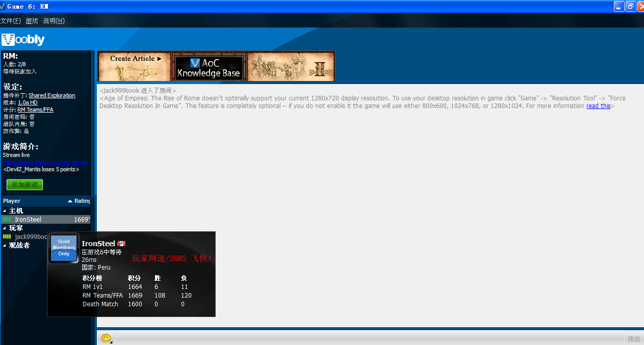Open the emoticon picker in the chat bar
The width and height of the screenshot is (644, 345).
[x=107, y=338]
